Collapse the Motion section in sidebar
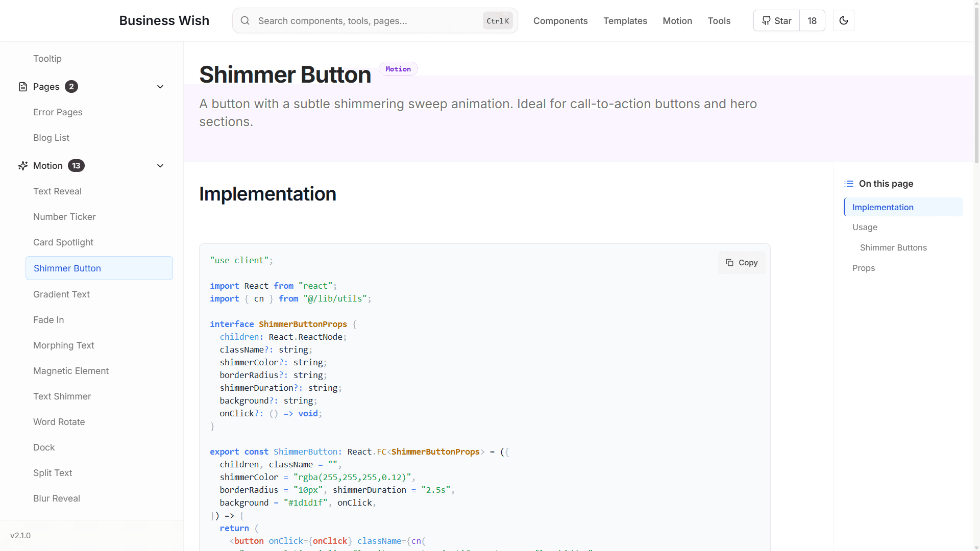The width and height of the screenshot is (980, 551). (160, 165)
